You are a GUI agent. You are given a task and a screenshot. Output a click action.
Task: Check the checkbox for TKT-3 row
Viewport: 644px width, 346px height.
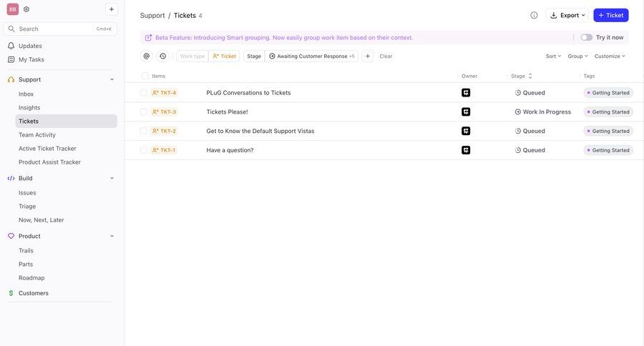coord(143,112)
